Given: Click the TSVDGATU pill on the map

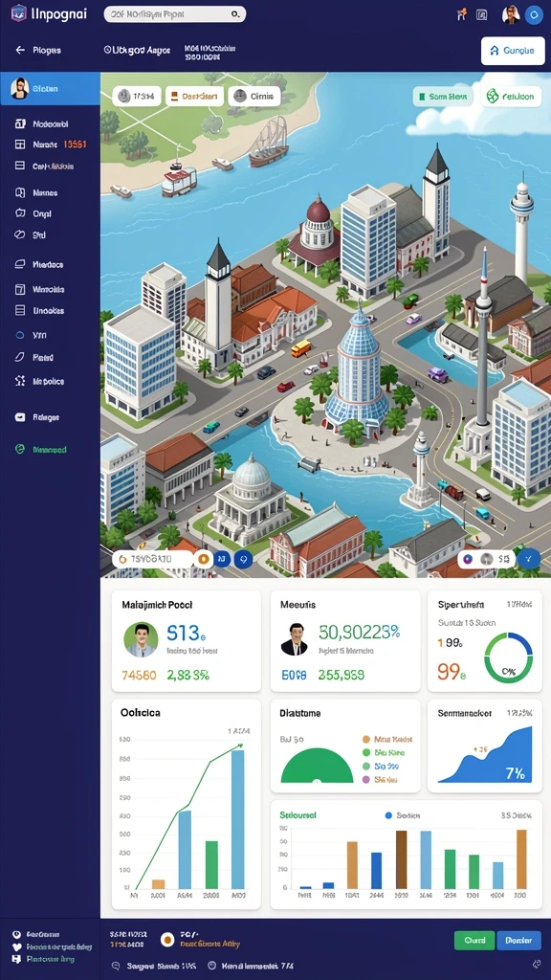Looking at the screenshot, I should [152, 559].
